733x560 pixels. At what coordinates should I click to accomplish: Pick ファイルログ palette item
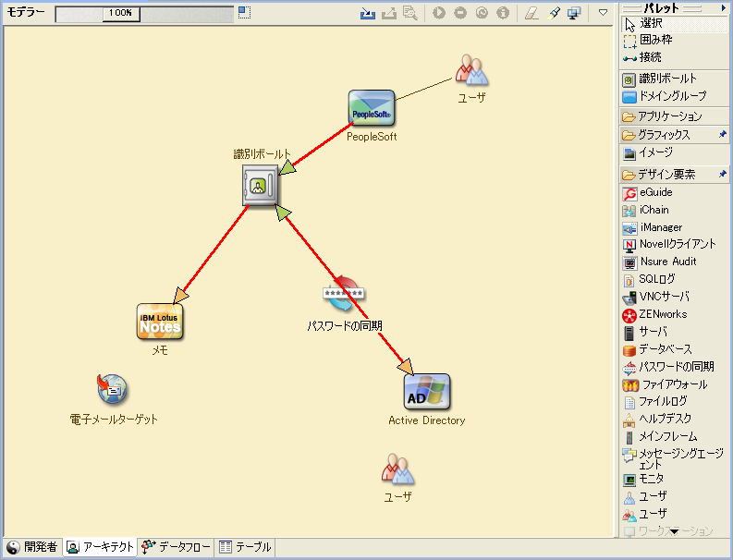click(x=675, y=402)
